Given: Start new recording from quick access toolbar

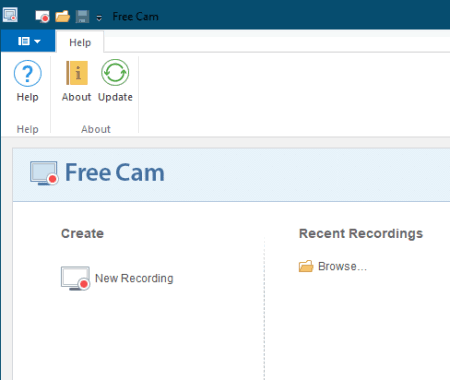Looking at the screenshot, I should click(42, 16).
